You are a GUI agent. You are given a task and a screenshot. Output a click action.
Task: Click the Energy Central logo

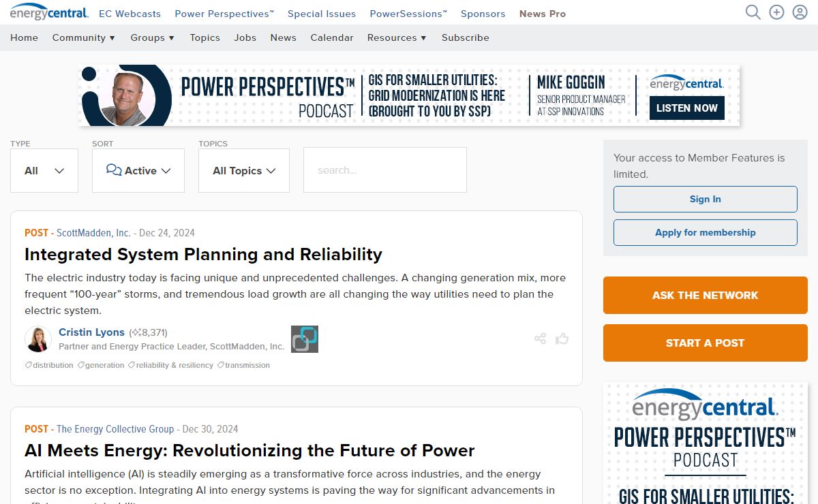point(49,12)
